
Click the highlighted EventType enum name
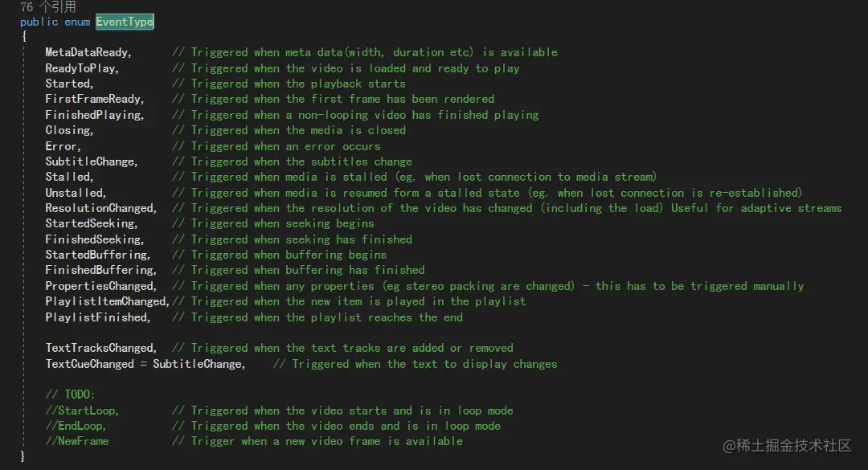click(125, 22)
